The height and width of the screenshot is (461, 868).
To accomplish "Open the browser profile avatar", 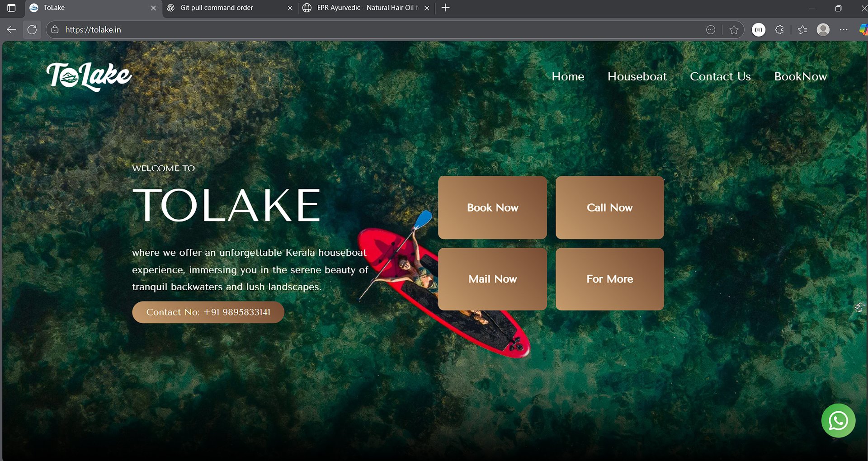I will [x=823, y=30].
